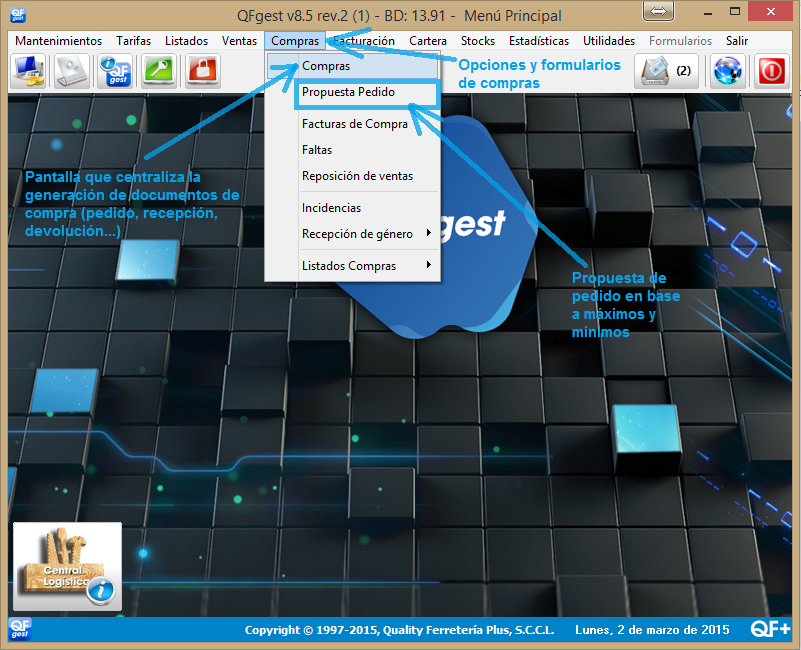Collapse the open Compras menu in menu bar
Viewport: 801px width, 650px height.
click(x=295, y=41)
